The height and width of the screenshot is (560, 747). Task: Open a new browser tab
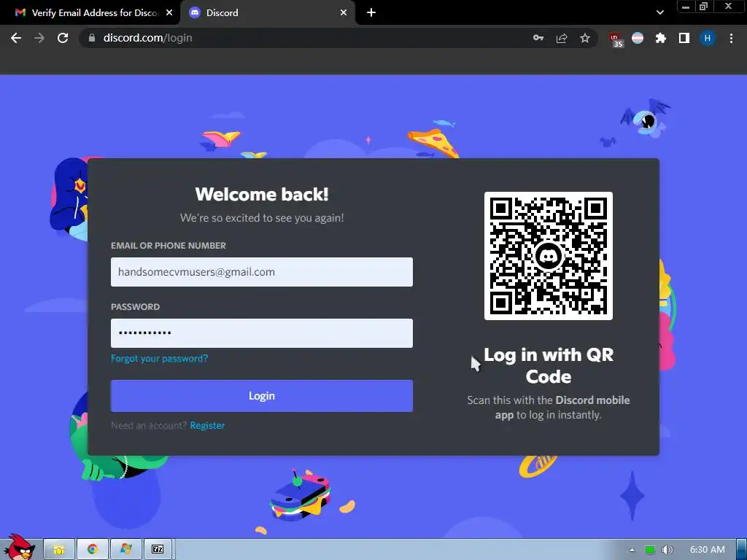pyautogui.click(x=371, y=13)
